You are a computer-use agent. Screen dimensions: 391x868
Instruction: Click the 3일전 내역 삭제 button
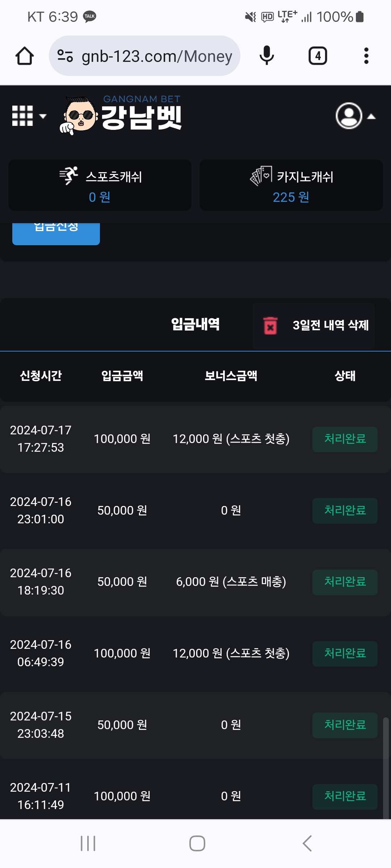point(330,325)
